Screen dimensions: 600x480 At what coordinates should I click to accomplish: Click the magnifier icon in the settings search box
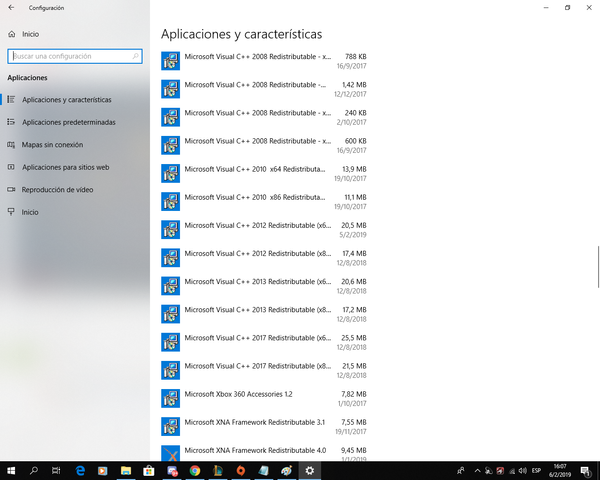click(x=135, y=56)
